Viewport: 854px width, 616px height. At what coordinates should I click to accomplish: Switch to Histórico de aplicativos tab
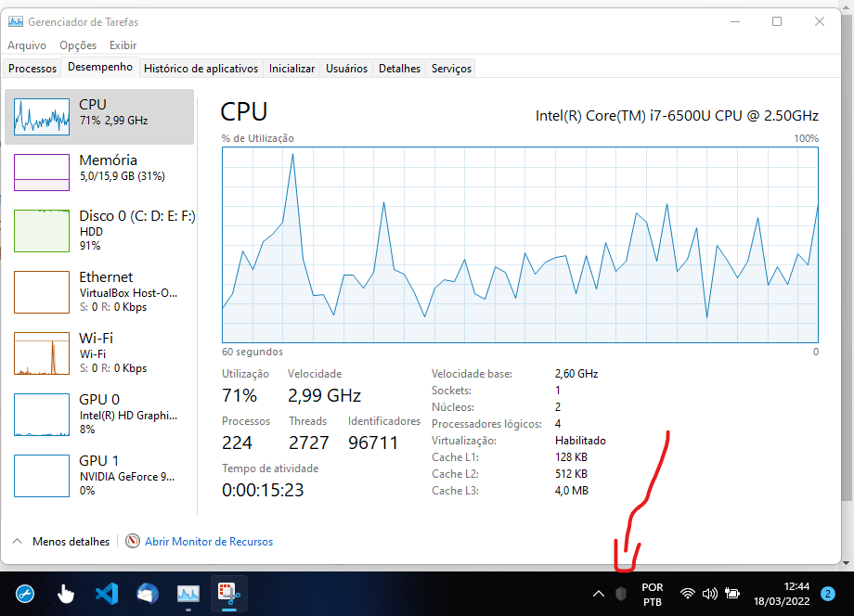click(201, 69)
